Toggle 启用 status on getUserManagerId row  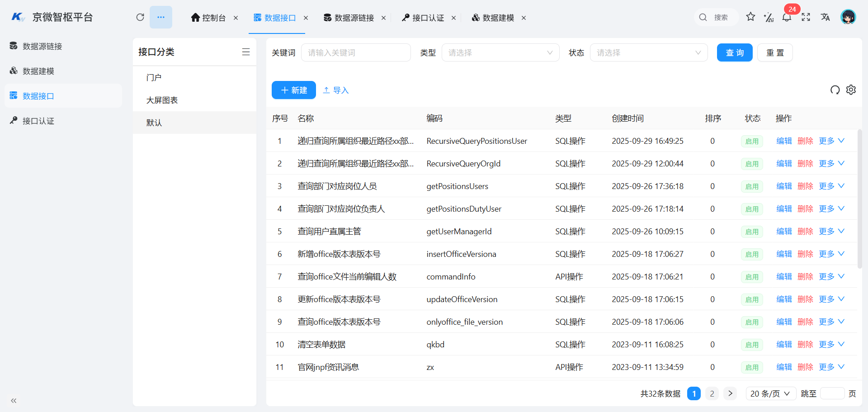click(751, 231)
